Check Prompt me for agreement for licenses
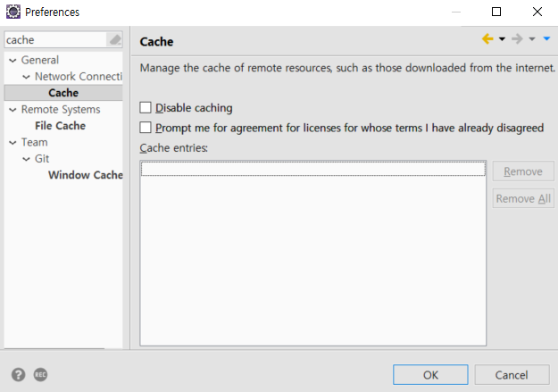The height and width of the screenshot is (392, 558). point(146,128)
